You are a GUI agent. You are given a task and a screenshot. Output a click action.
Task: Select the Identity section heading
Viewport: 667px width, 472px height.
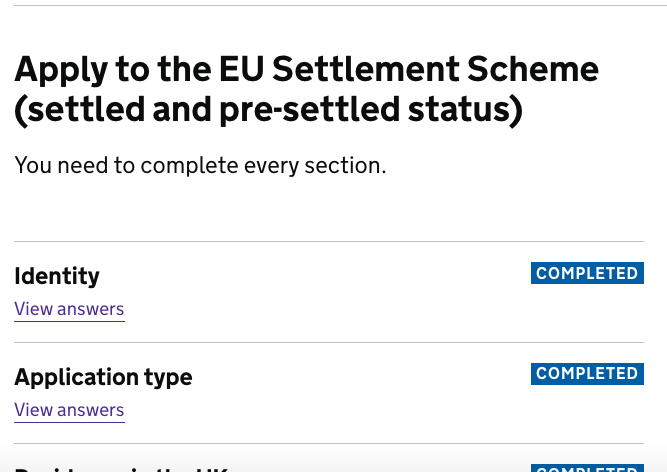pyautogui.click(x=57, y=276)
